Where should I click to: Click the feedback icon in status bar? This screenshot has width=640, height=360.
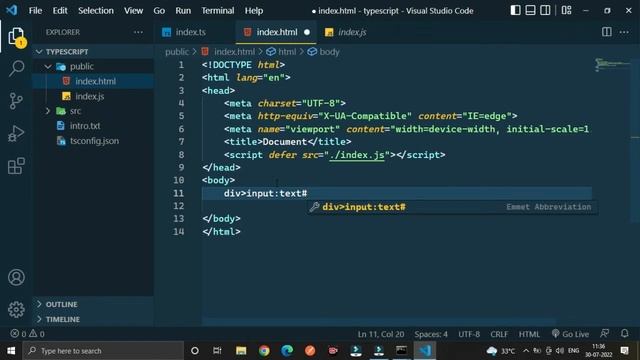[x=604, y=333]
